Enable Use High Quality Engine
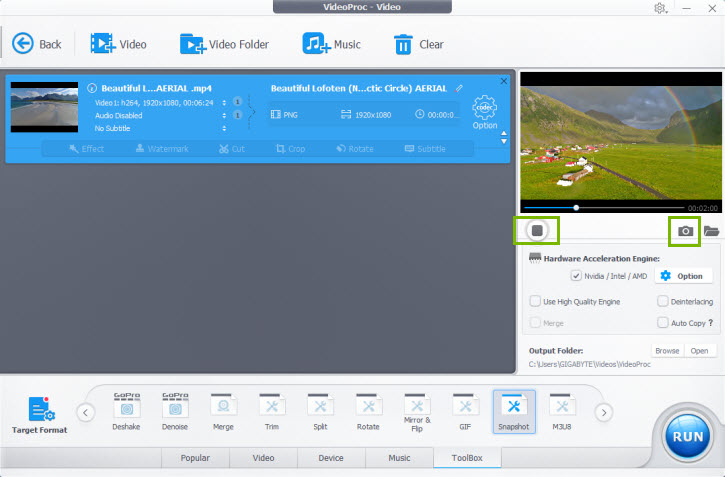This screenshot has height=477, width=725. (535, 301)
